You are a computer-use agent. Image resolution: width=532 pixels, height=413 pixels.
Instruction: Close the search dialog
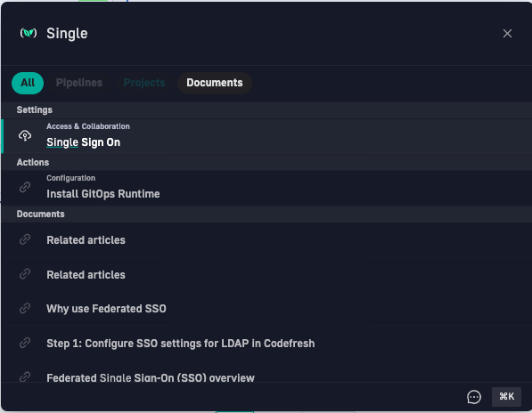pyautogui.click(x=507, y=33)
